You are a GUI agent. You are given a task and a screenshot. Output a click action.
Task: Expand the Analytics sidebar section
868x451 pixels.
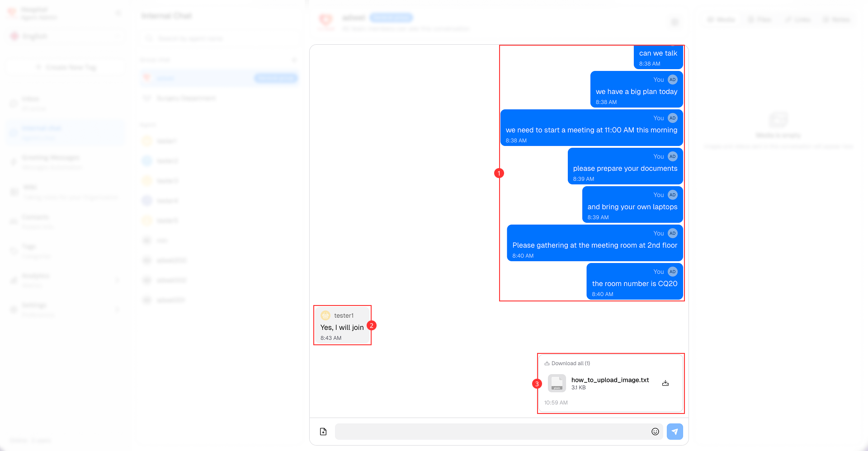[66, 280]
